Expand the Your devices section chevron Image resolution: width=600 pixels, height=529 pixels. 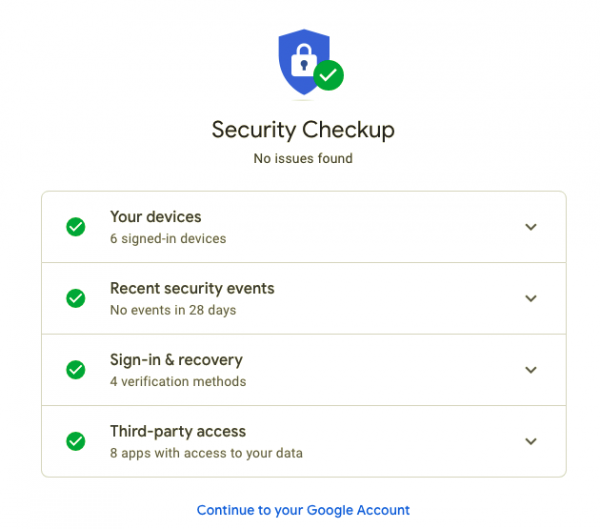point(531,227)
